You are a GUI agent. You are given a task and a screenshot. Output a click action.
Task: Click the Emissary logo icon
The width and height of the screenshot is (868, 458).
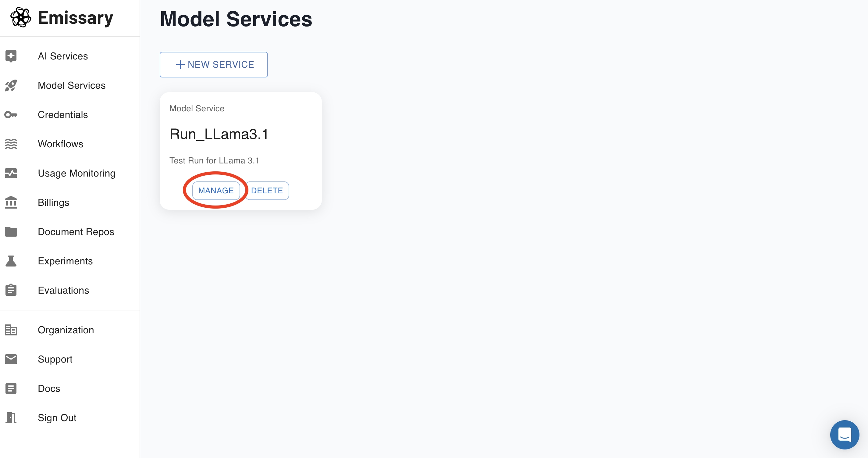point(21,17)
